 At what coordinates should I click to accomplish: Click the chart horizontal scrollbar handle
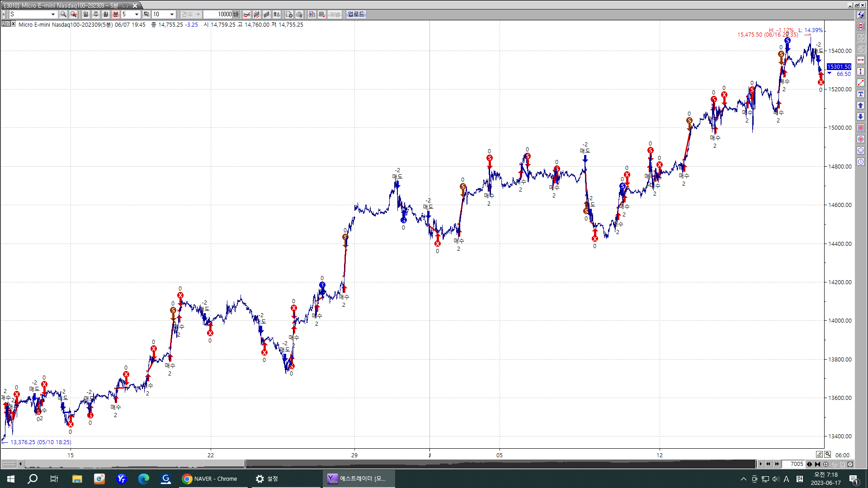245,464
